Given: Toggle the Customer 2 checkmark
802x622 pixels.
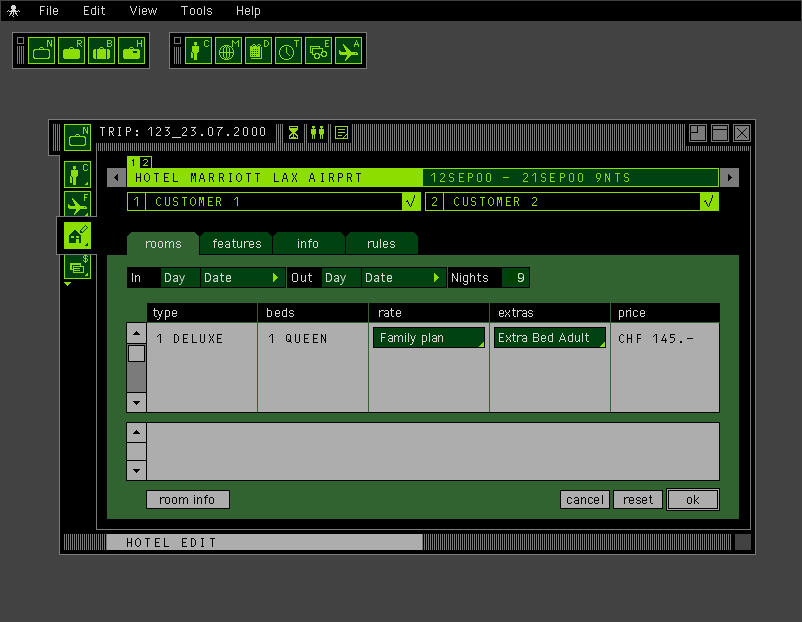Looking at the screenshot, I should click(x=709, y=202).
